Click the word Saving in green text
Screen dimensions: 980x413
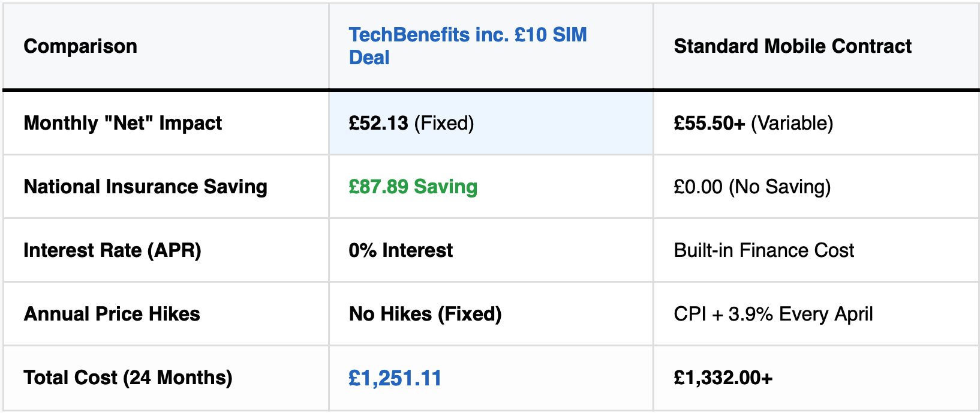click(x=446, y=187)
